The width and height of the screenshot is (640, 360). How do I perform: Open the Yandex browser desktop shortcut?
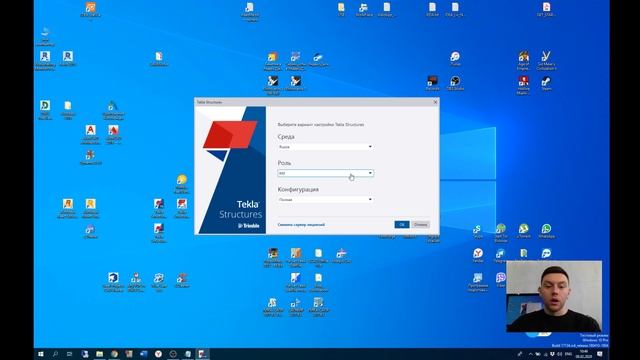478,256
